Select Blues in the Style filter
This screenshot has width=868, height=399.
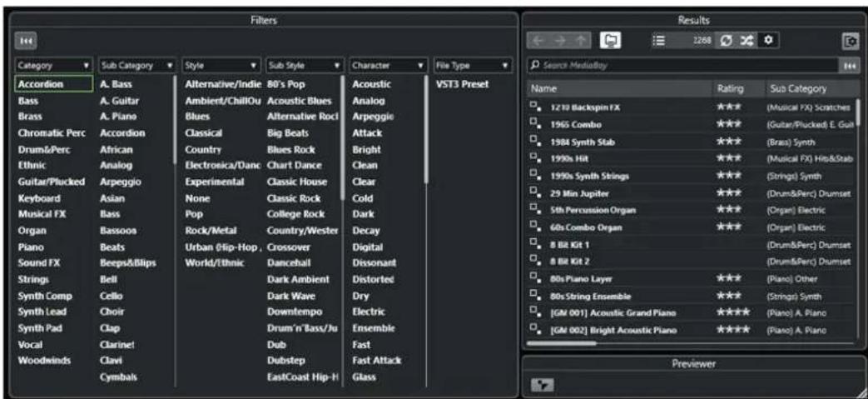point(197,117)
